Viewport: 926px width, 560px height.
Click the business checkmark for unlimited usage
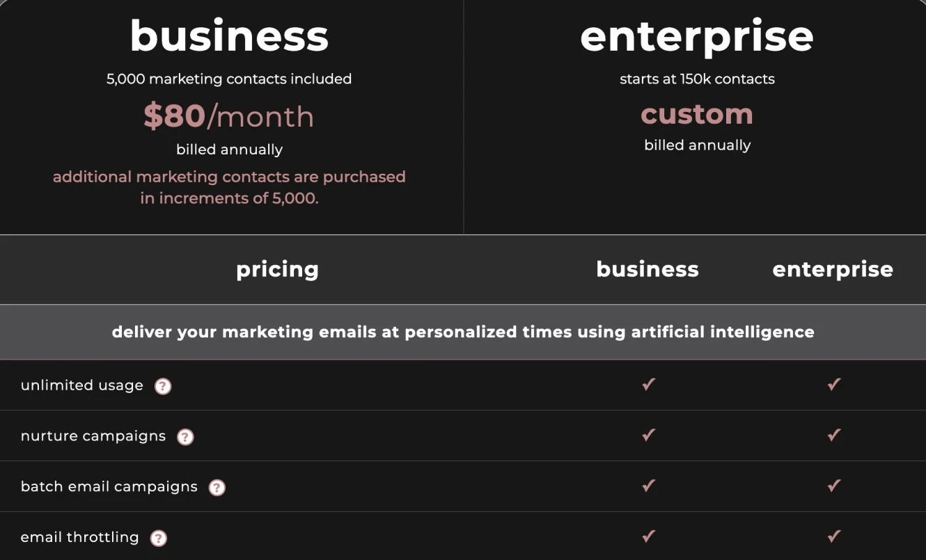pos(648,385)
